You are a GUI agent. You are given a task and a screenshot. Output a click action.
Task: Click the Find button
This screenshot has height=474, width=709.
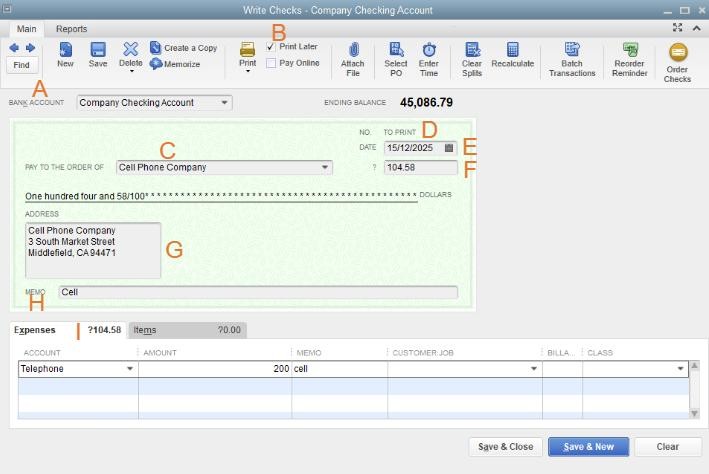click(x=21, y=65)
